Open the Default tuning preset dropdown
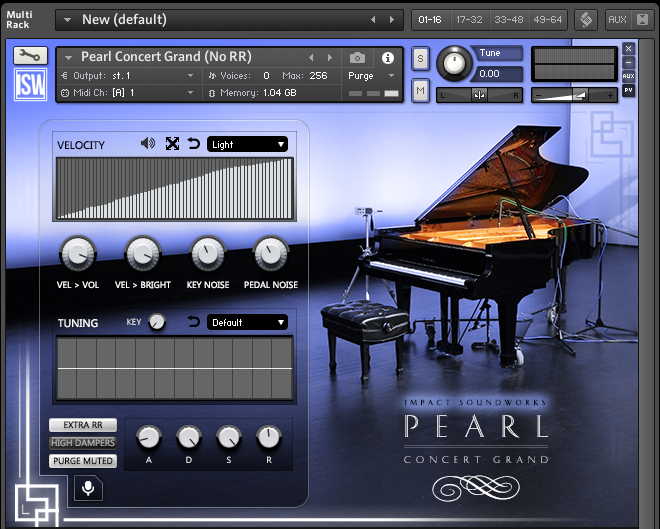Image resolution: width=660 pixels, height=529 pixels. click(247, 322)
